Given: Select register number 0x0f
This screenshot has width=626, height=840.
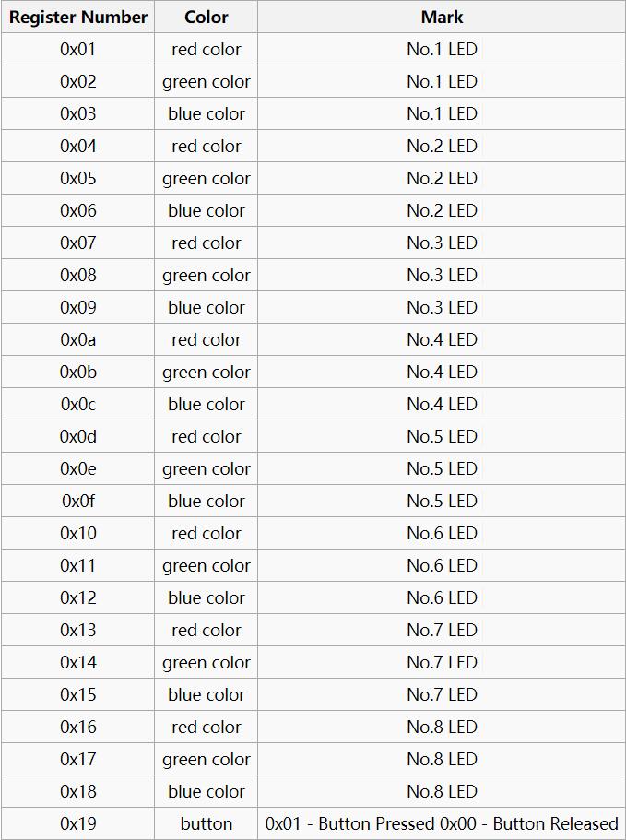Looking at the screenshot, I should (78, 502).
